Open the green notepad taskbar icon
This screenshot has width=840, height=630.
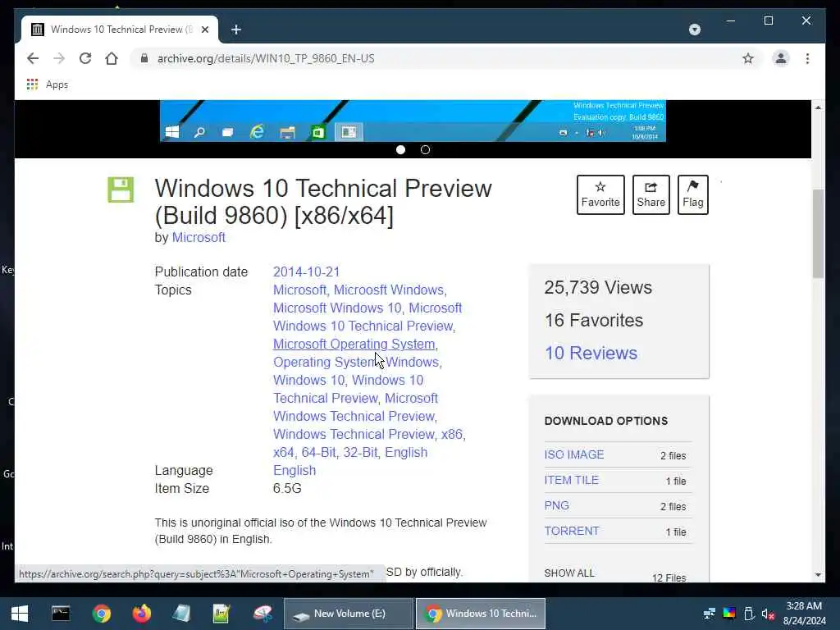pyautogui.click(x=221, y=614)
